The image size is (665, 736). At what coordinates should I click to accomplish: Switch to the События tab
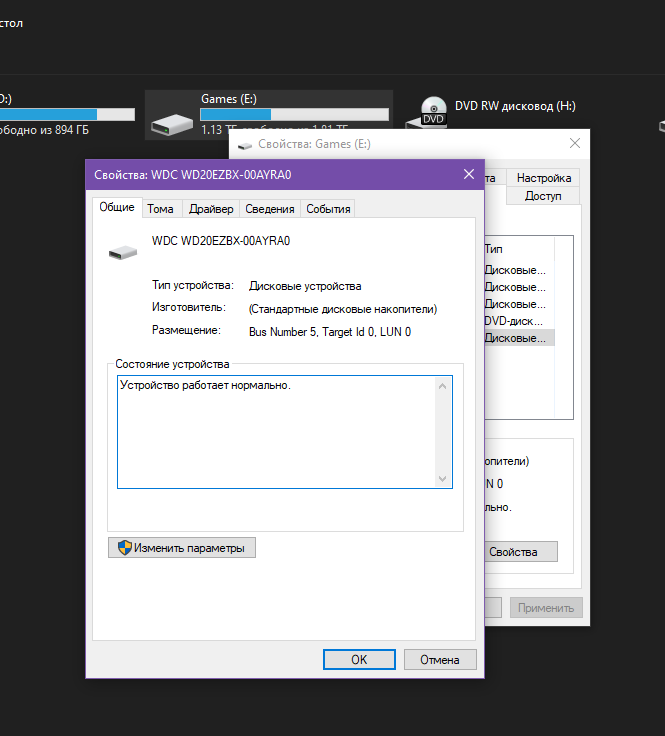[x=328, y=209]
